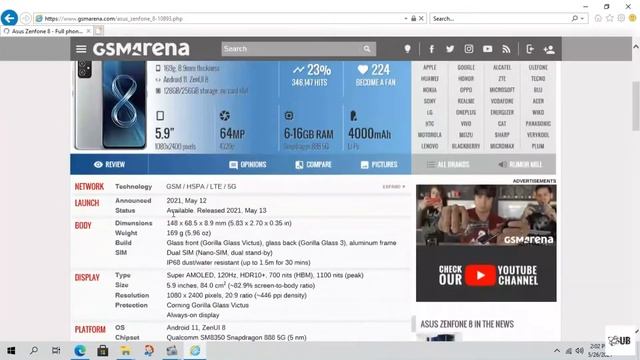Go back with browser back arrow
Viewport: 640px width, 360px height.
[x=9, y=18]
